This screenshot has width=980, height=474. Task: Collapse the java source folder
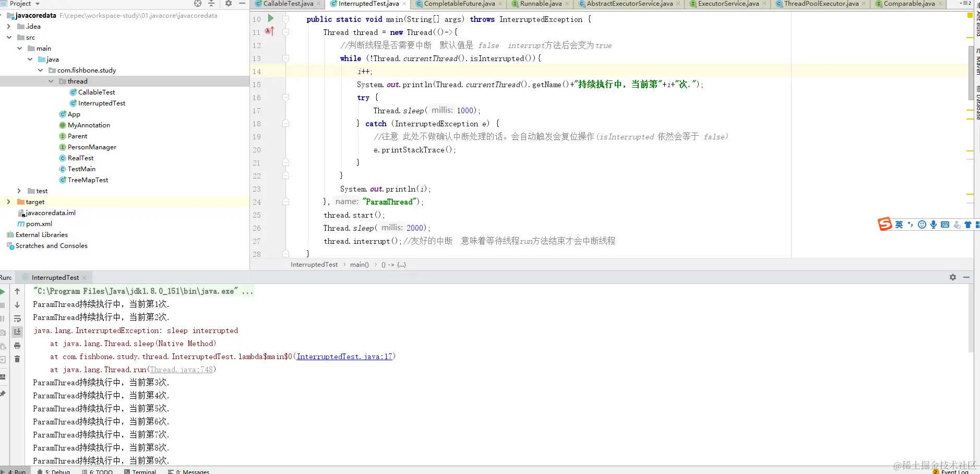[x=30, y=59]
